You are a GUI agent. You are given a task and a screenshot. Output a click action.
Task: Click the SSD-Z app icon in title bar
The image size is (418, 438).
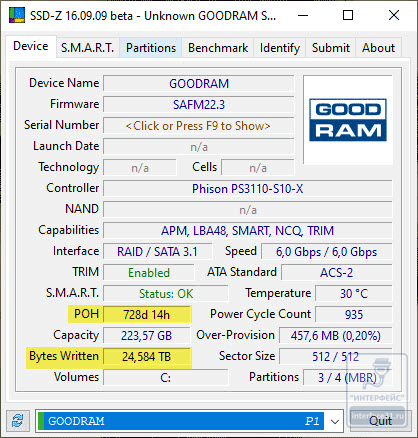(x=17, y=15)
